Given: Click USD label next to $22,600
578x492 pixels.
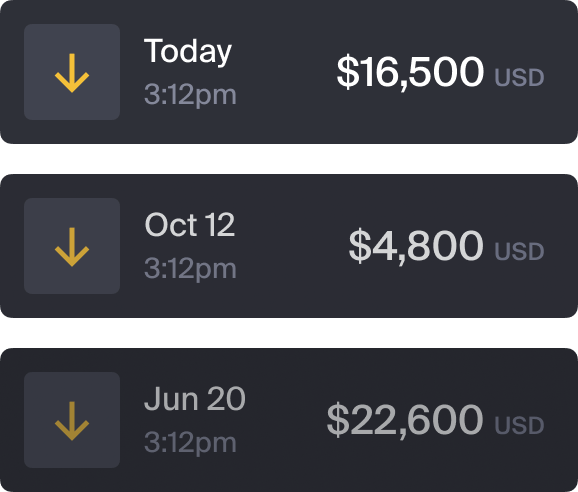Looking at the screenshot, I should tap(519, 425).
